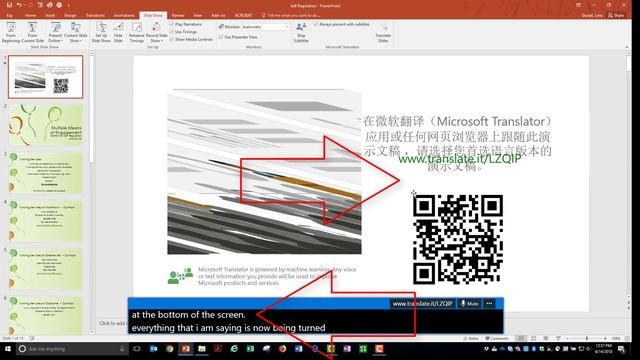
Task: Open the Home tab
Action: (x=30, y=15)
